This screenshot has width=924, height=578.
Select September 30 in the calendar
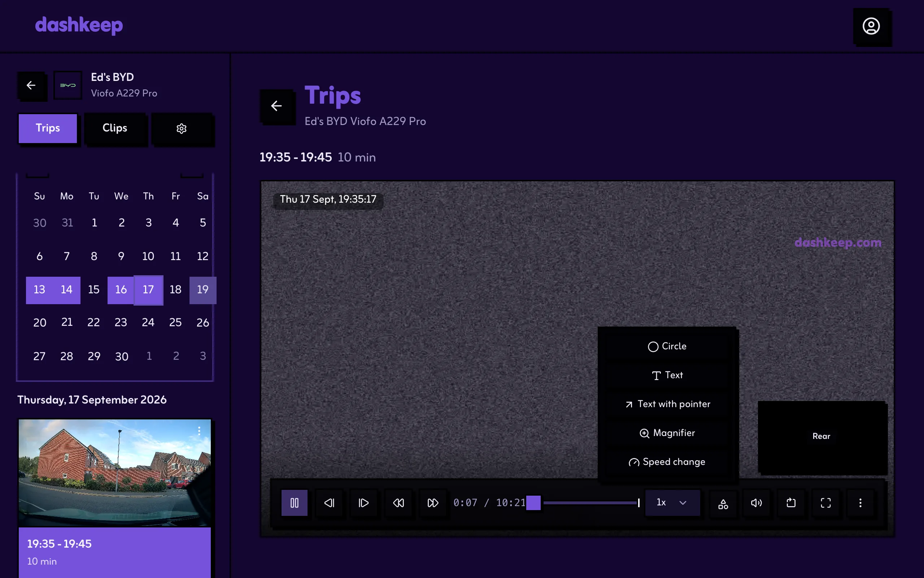pyautogui.click(x=122, y=357)
